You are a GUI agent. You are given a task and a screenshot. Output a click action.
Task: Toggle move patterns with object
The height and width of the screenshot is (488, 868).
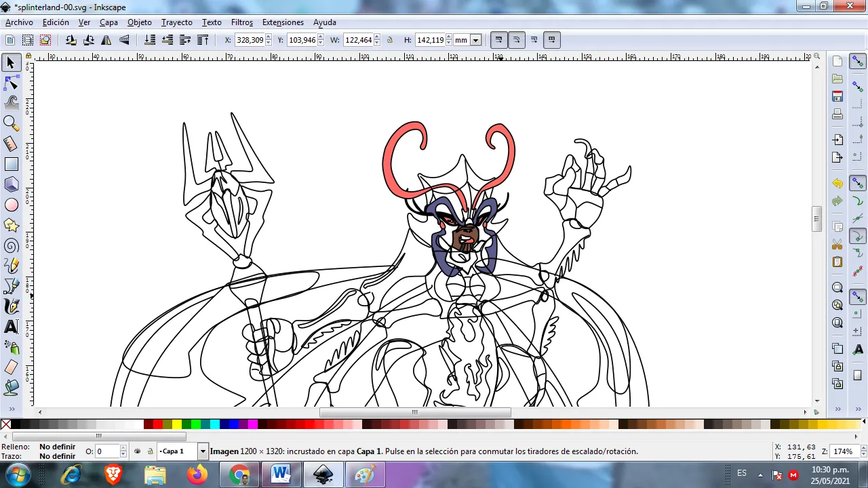coord(551,40)
